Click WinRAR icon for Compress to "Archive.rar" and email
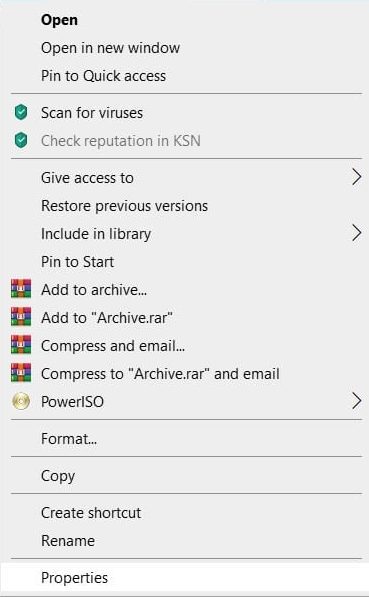 pos(21,373)
